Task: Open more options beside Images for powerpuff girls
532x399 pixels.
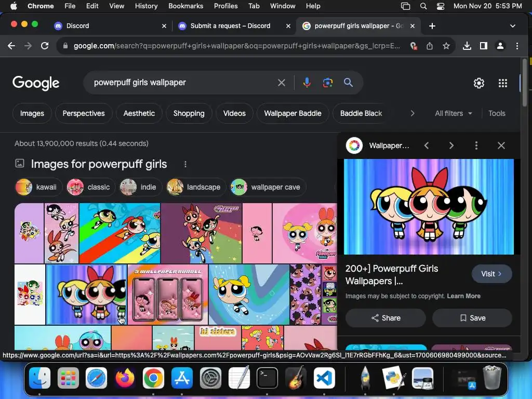Action: click(185, 164)
